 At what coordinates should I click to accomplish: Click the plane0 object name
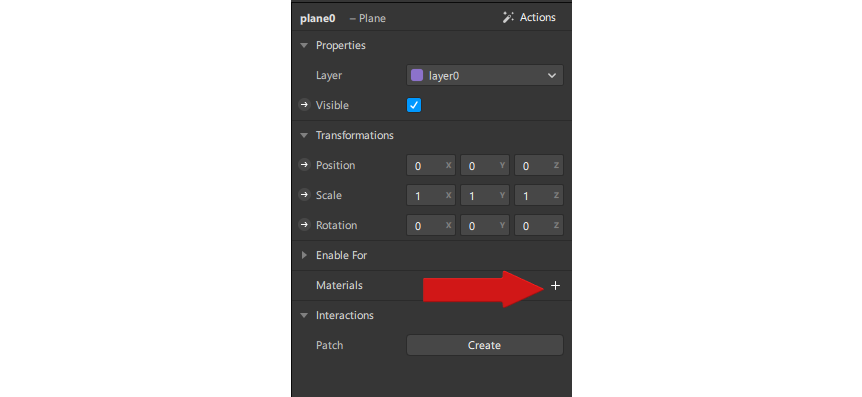tap(318, 18)
